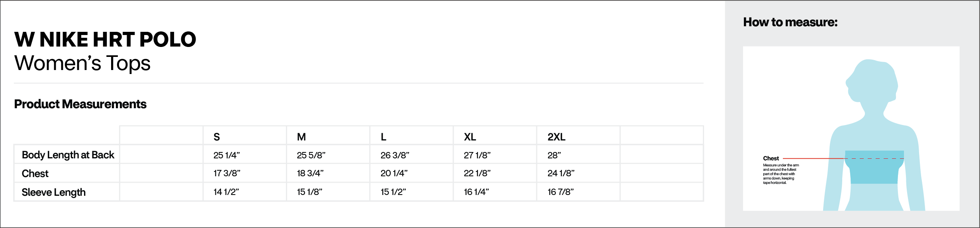Select the XL size column header
980x228 pixels.
[x=470, y=137]
